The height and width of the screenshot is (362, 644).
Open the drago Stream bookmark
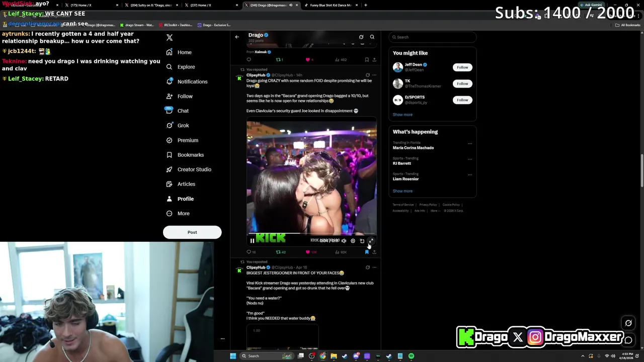[x=136, y=25]
